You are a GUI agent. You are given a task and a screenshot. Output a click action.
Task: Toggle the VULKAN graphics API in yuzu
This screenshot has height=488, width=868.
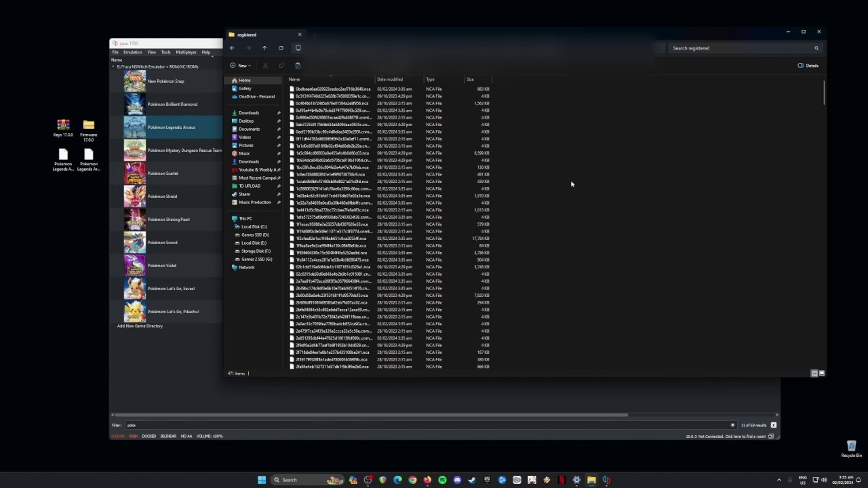118,436
